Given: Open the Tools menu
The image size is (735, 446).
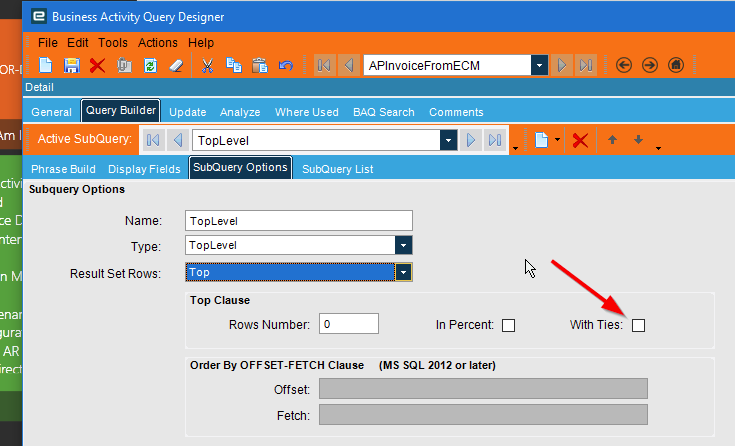Looking at the screenshot, I should coord(112,43).
